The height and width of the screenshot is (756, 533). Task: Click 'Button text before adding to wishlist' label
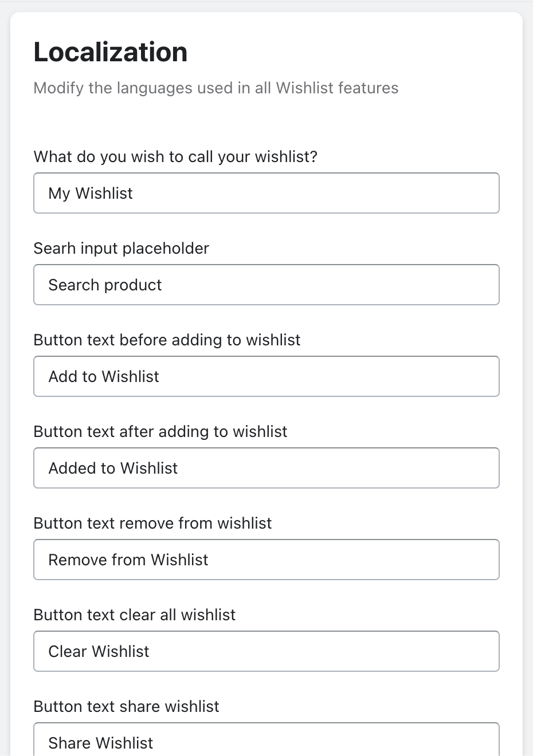(167, 340)
